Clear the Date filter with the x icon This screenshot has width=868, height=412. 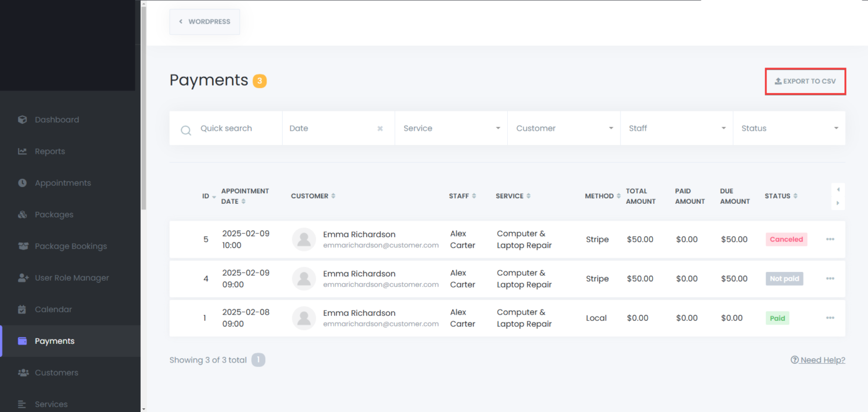pyautogui.click(x=380, y=129)
